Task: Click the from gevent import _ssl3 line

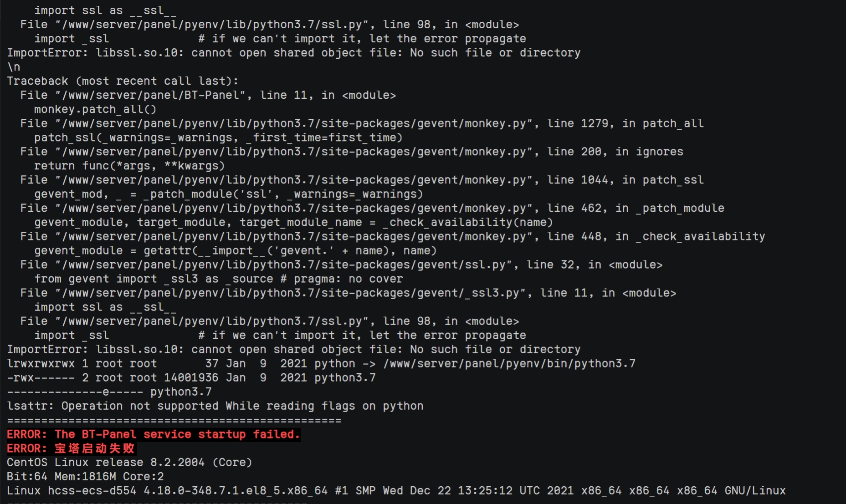Action: (218, 279)
